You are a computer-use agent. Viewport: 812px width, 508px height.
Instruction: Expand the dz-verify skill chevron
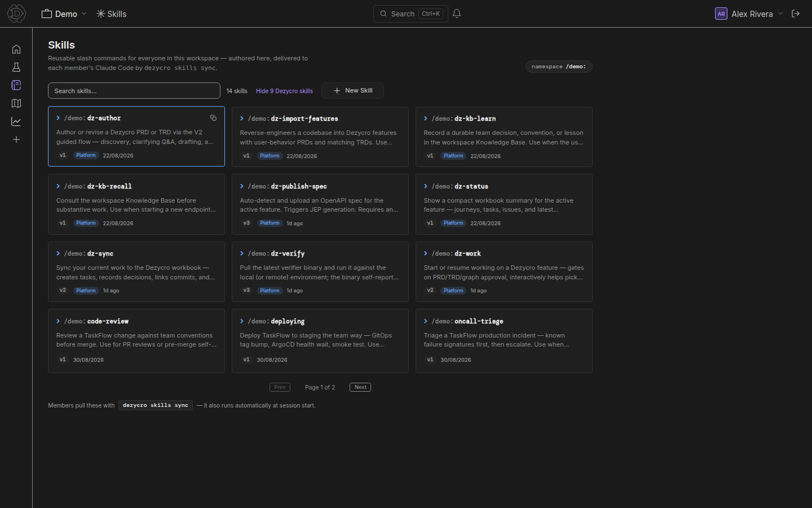pos(242,253)
